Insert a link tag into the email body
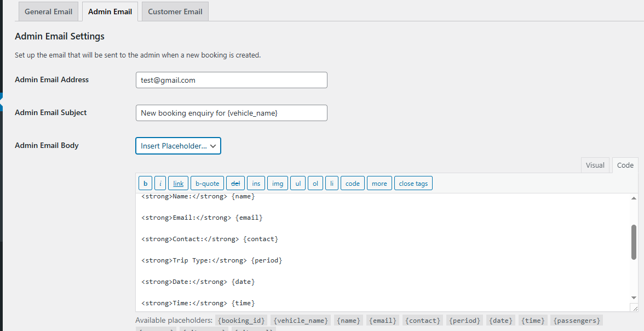Image resolution: width=644 pixels, height=331 pixels. [x=178, y=182]
